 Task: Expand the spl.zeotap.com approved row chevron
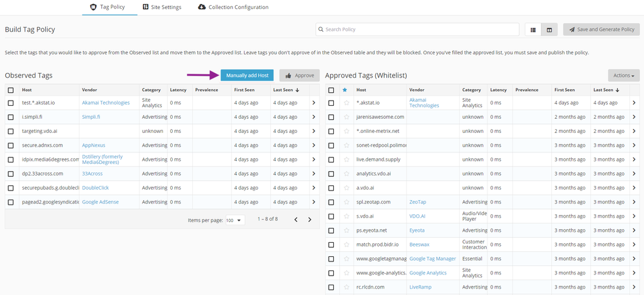tap(634, 202)
